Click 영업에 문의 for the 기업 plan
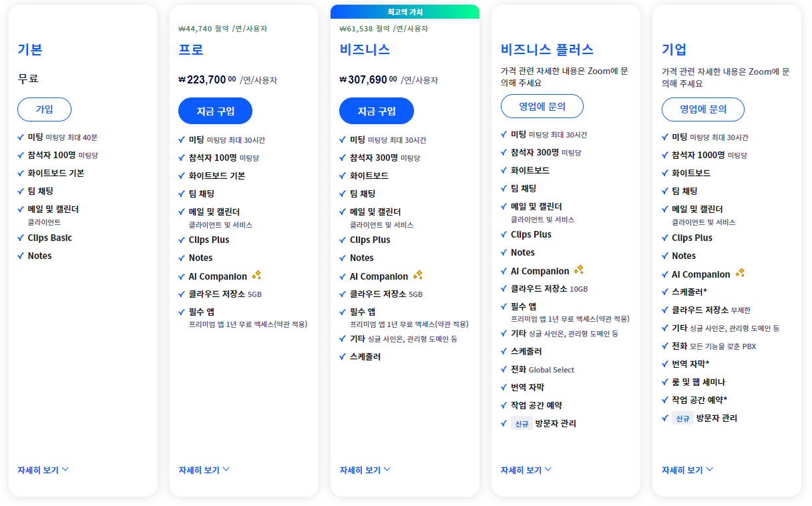 coord(702,109)
